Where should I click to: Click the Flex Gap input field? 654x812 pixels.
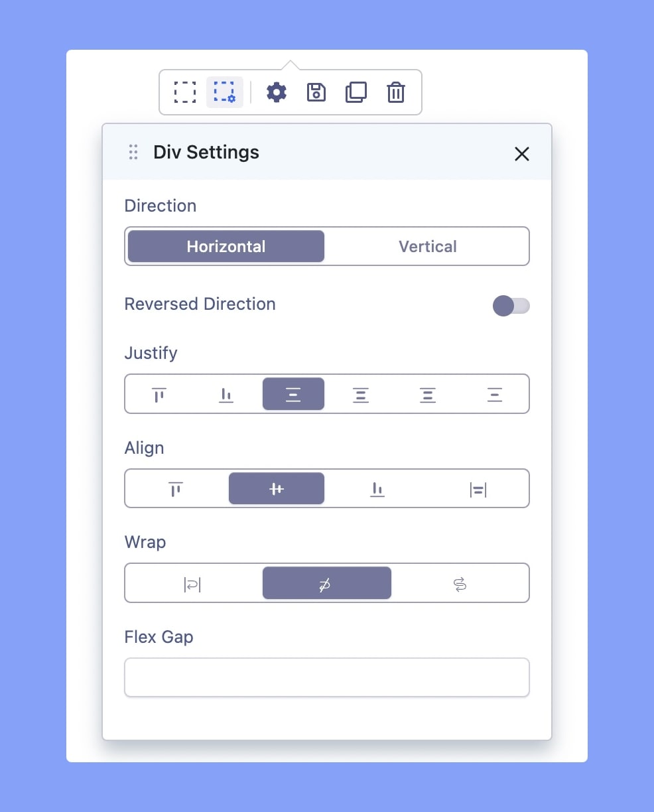tap(326, 677)
